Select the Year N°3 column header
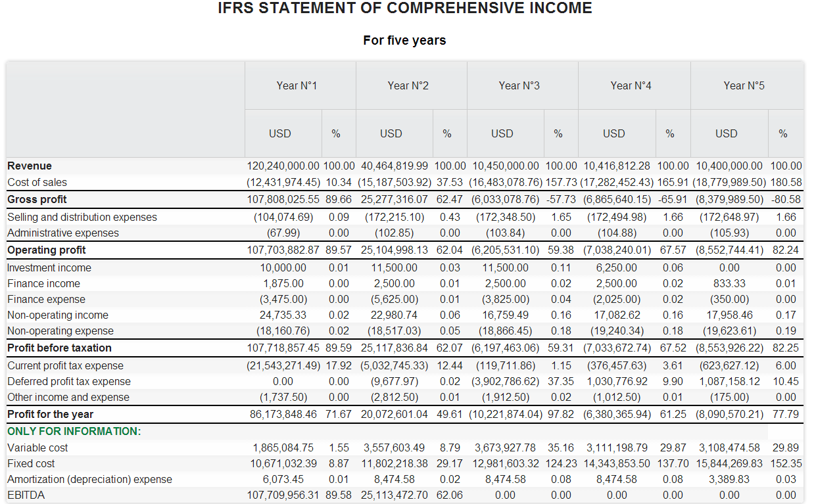The width and height of the screenshot is (816, 504). pos(519,85)
